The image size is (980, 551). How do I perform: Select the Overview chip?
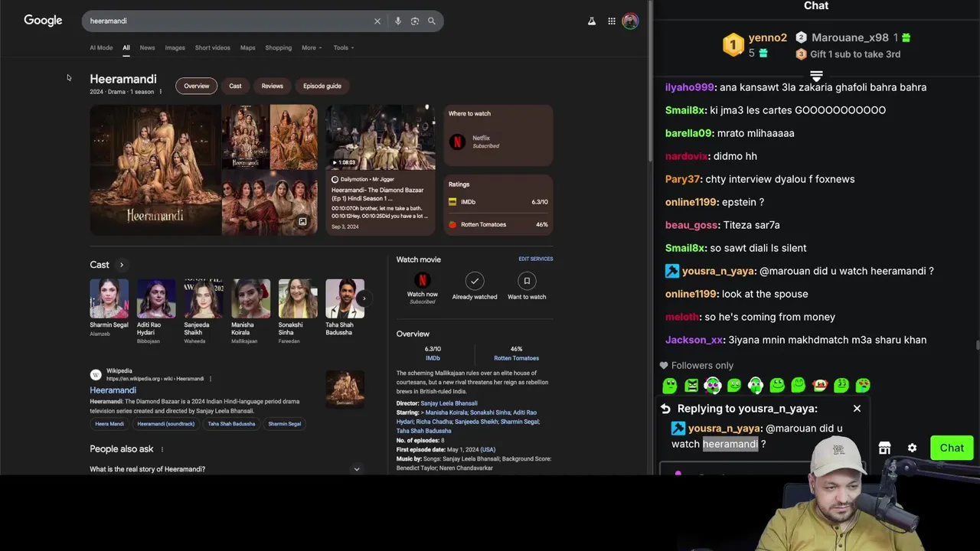(196, 86)
